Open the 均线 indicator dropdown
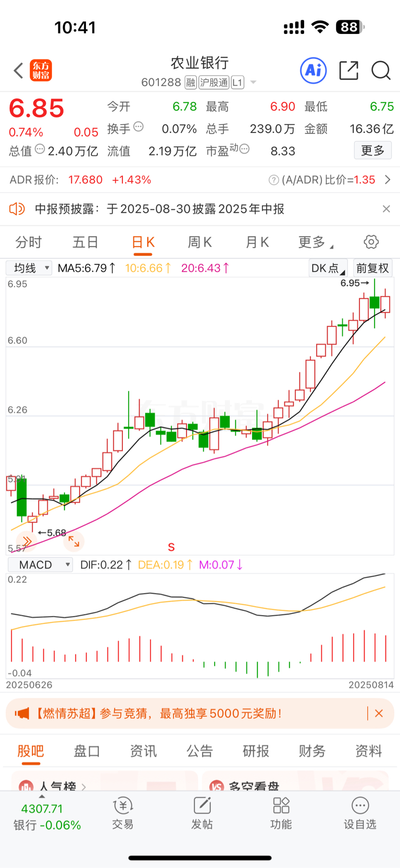Viewport: 400px width, 868px height. 29,268
